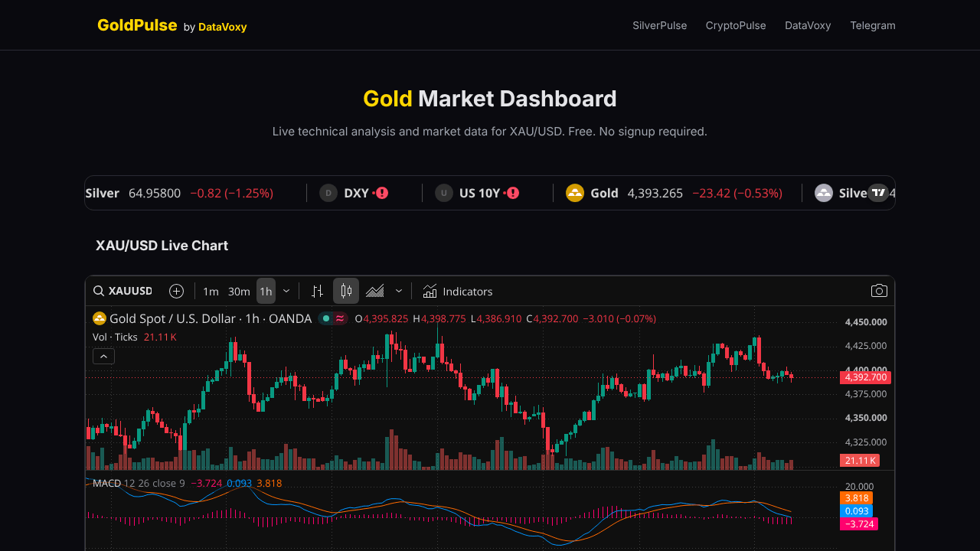Click the legend open value O 4,395.825
The image size is (980, 551).
click(x=381, y=318)
